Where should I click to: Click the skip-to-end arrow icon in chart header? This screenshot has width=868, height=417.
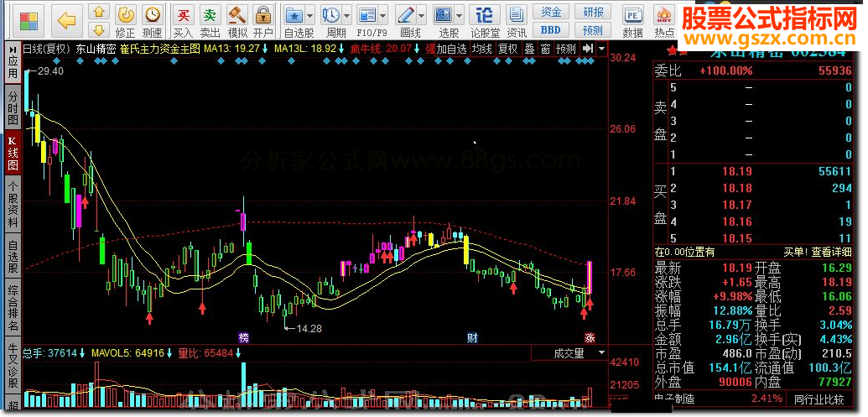click(x=588, y=48)
